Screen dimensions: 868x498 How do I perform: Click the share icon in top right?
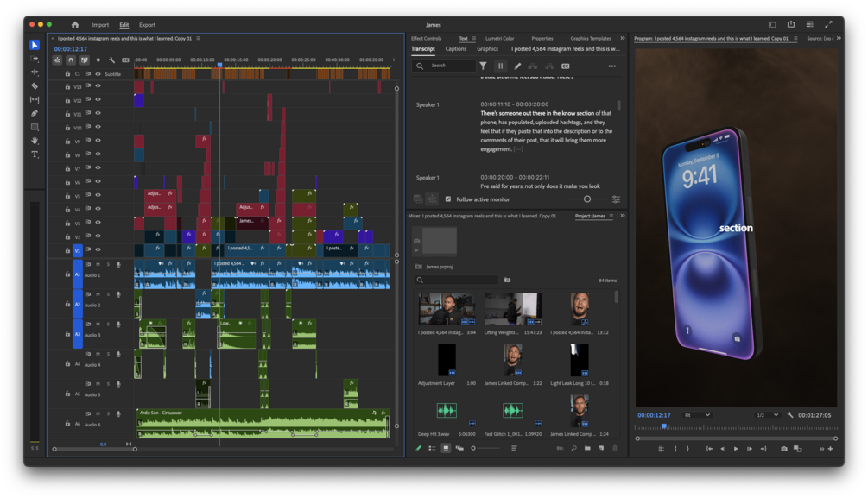pos(791,24)
